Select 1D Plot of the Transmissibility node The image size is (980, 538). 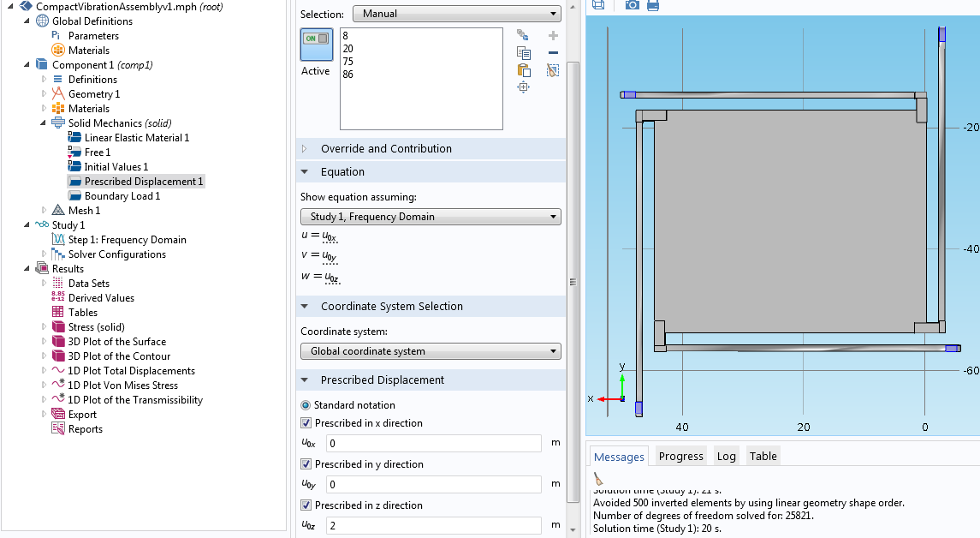coord(135,400)
